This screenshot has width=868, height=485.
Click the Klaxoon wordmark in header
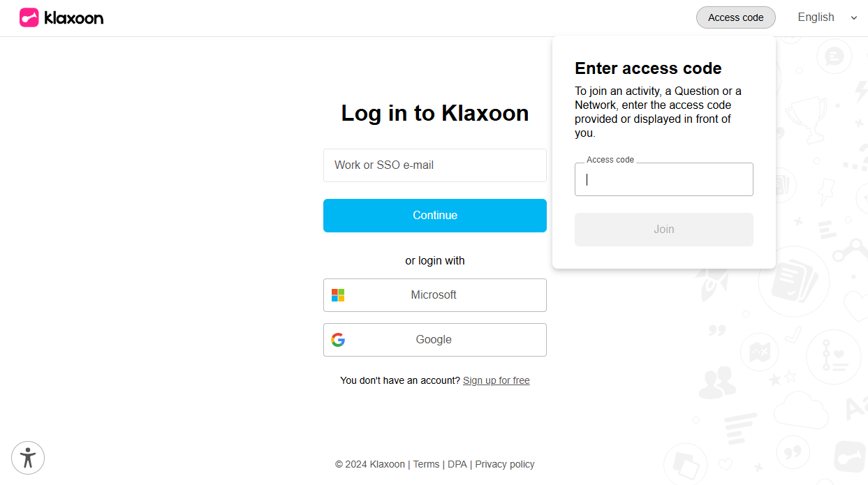coord(73,18)
